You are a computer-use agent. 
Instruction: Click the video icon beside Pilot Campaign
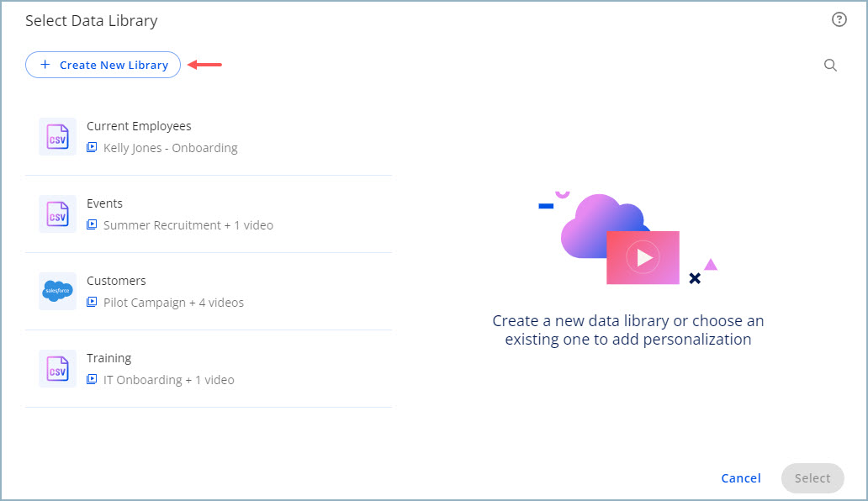click(x=93, y=302)
